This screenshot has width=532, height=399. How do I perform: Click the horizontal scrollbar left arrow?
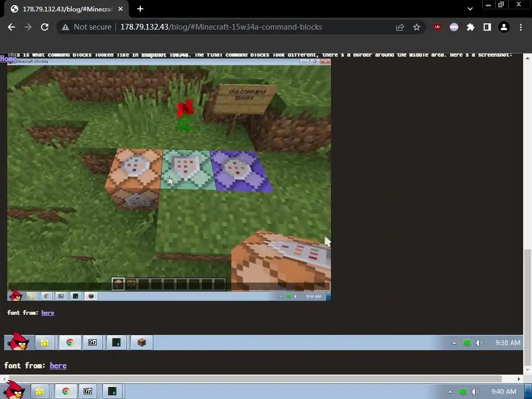(x=4, y=378)
